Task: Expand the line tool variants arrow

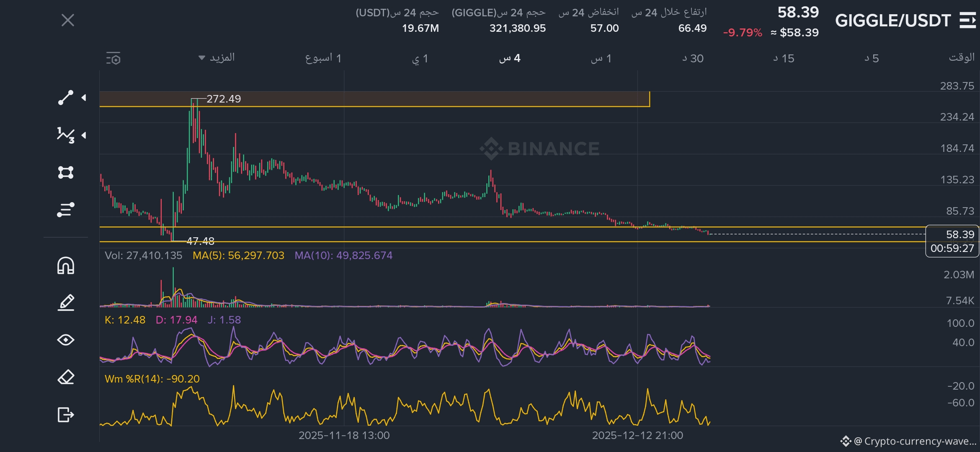Action: [84, 98]
